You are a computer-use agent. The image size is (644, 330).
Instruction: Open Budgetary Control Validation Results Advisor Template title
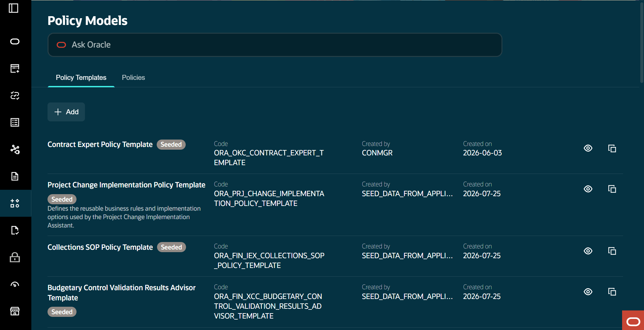121,293
